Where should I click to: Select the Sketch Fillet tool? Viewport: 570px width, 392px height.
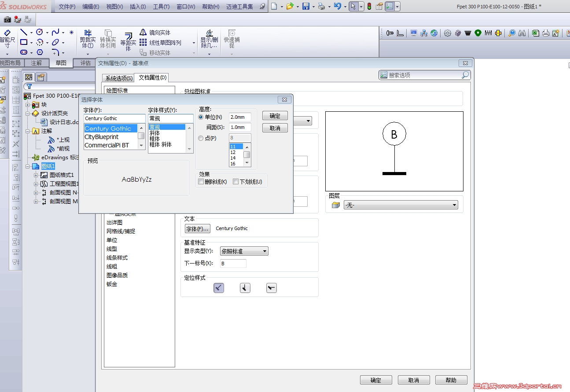(x=55, y=52)
